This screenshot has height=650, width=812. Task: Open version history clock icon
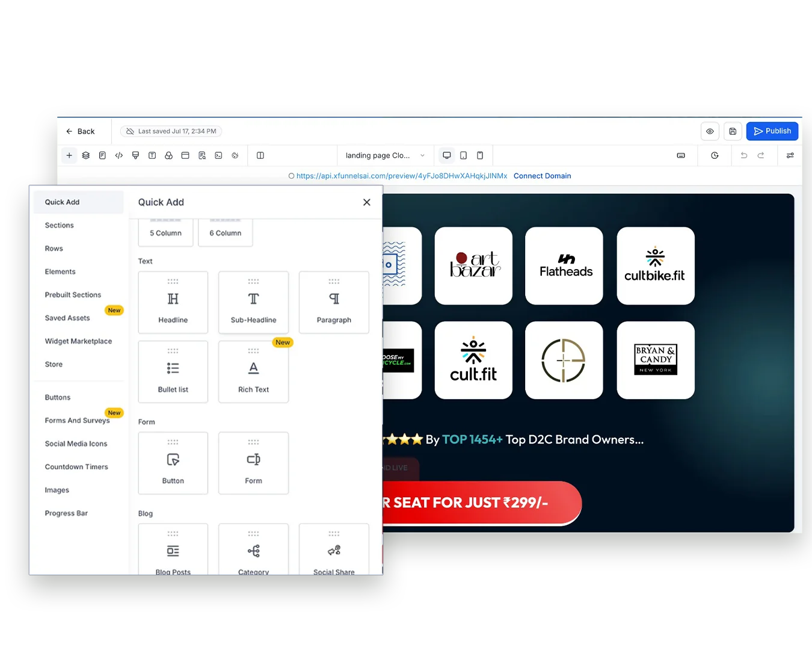coord(715,155)
